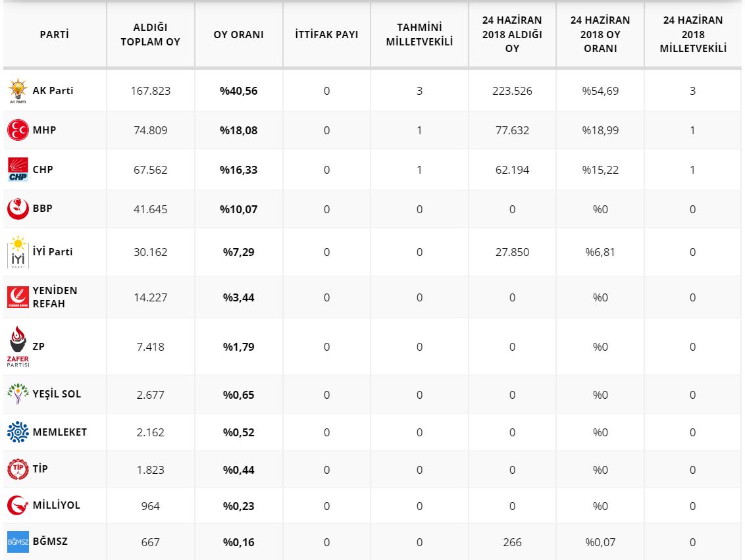Click the Memleket blue gear logo

pos(18,432)
